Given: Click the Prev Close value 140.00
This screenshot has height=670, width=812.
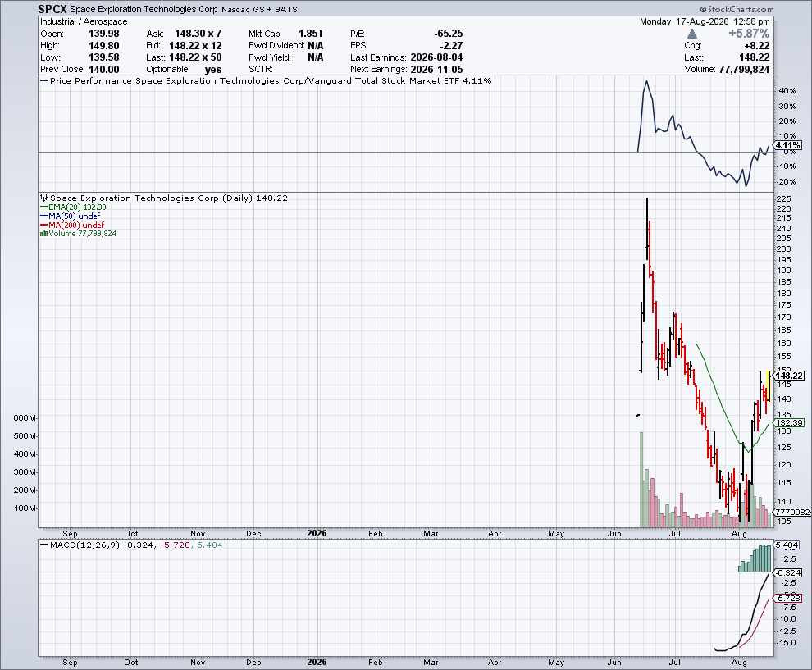Looking at the screenshot, I should pos(104,70).
